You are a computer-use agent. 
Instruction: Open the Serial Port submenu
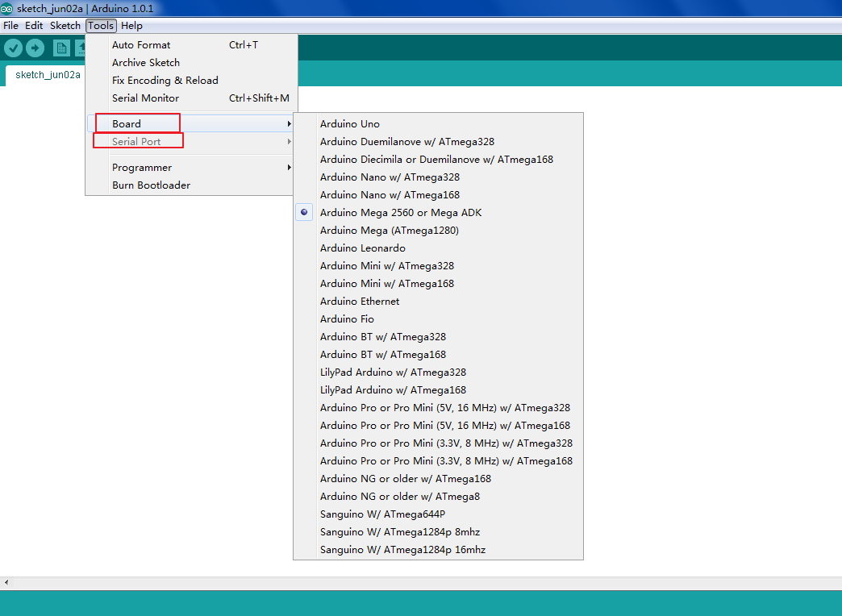pyautogui.click(x=137, y=142)
